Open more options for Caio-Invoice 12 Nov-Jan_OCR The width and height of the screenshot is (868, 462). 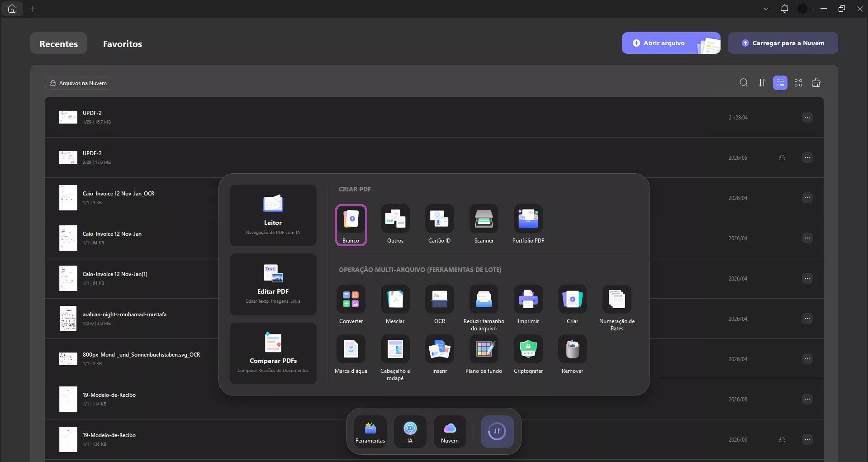point(807,198)
